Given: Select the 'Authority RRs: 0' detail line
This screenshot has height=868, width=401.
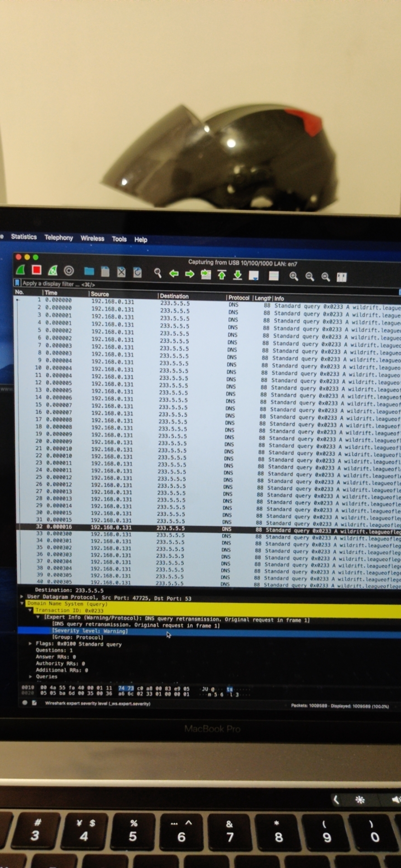Looking at the screenshot, I should [61, 663].
